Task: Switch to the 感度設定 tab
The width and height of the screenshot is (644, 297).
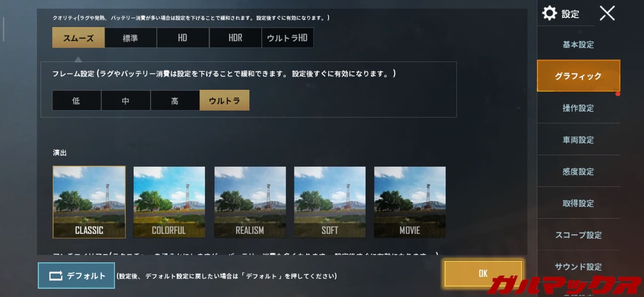Action: coord(578,171)
